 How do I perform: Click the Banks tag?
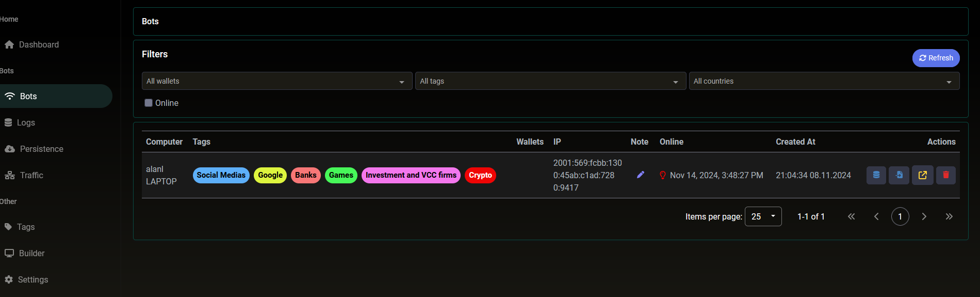click(x=306, y=175)
